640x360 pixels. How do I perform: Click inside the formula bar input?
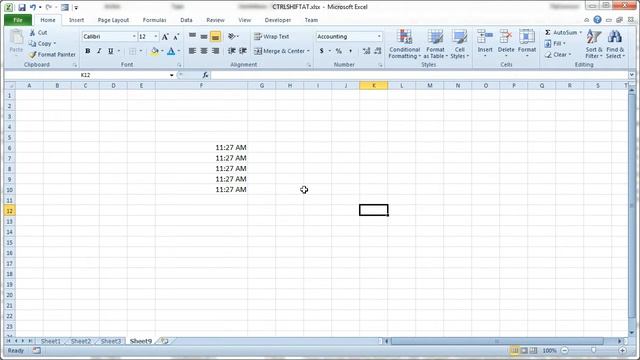point(420,75)
